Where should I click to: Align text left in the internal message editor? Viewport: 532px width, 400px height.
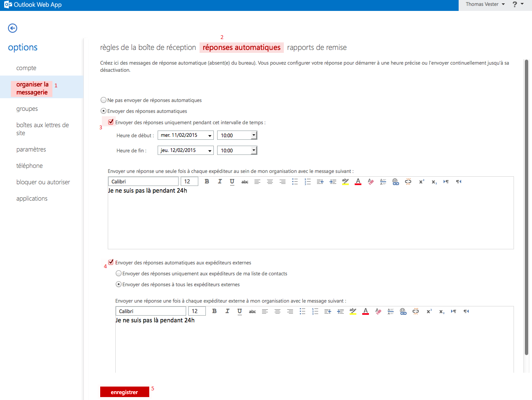(257, 182)
